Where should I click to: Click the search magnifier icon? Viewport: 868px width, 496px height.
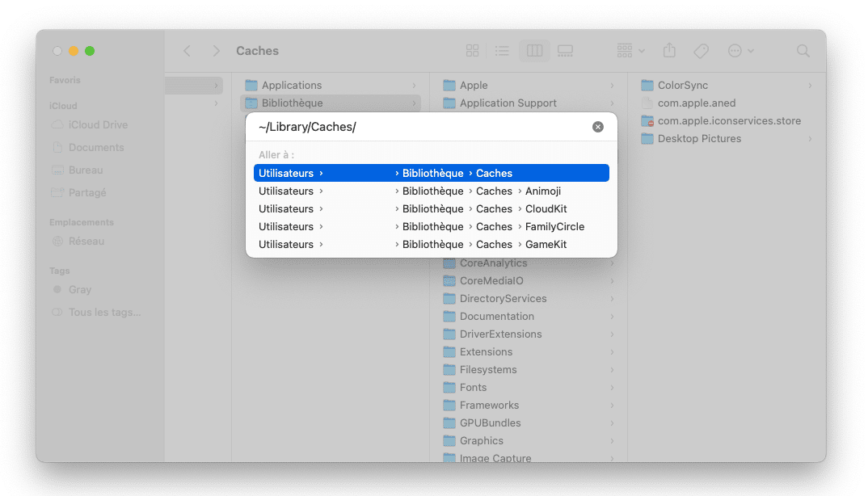click(x=803, y=51)
